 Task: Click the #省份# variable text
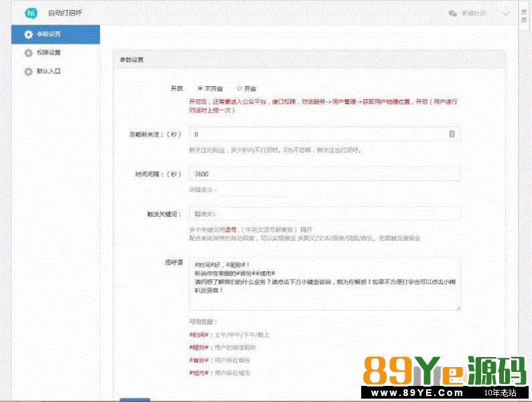[199, 360]
